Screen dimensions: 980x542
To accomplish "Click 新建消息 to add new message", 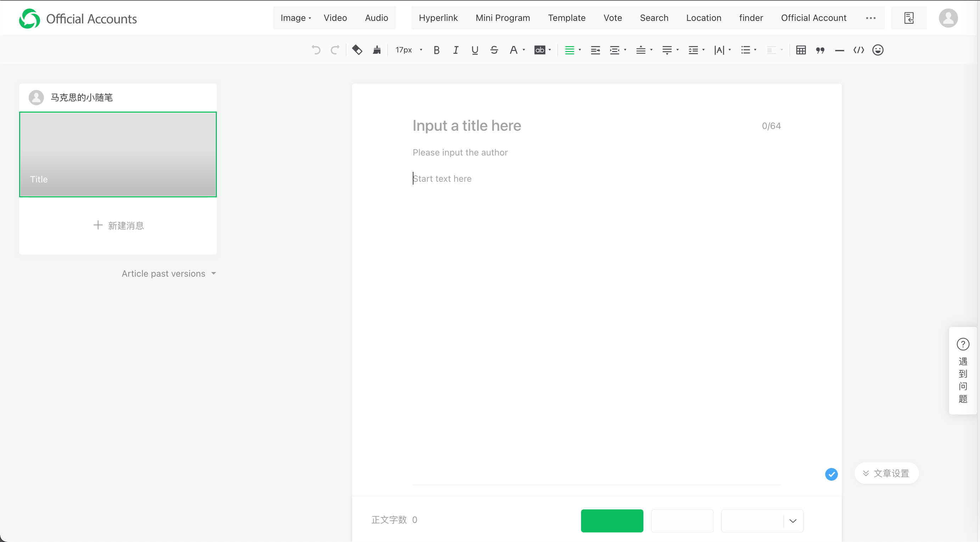I will [118, 225].
